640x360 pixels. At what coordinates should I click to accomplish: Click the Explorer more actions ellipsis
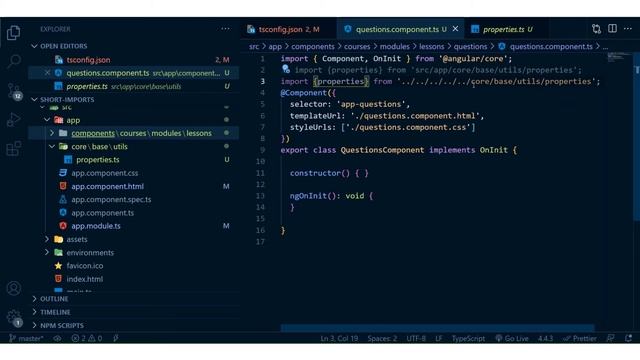click(225, 29)
